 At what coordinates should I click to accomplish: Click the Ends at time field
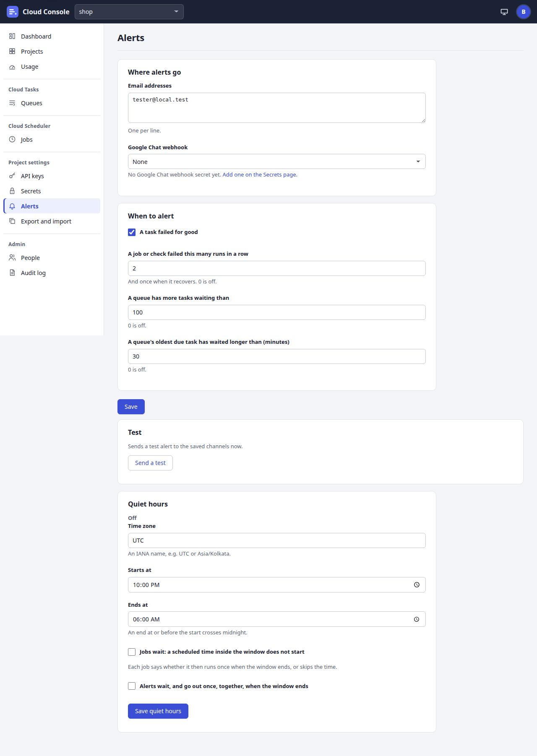[277, 619]
